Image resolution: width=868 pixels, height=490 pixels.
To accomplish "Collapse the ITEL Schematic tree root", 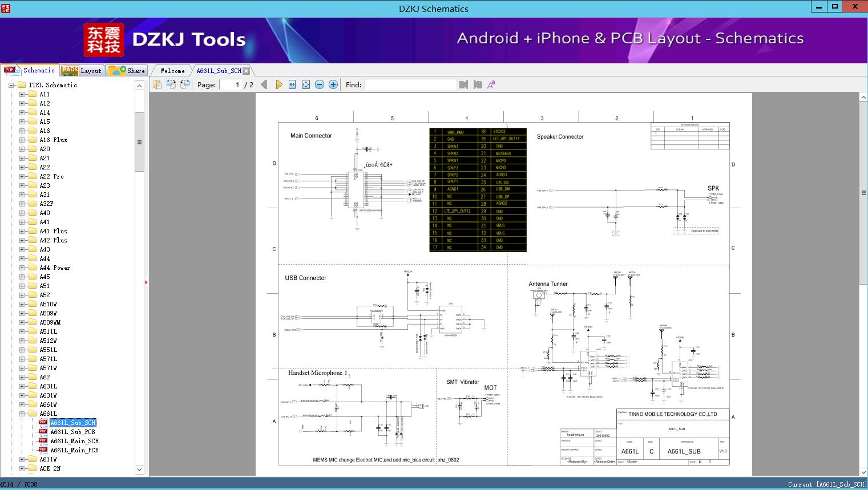I will (x=11, y=85).
